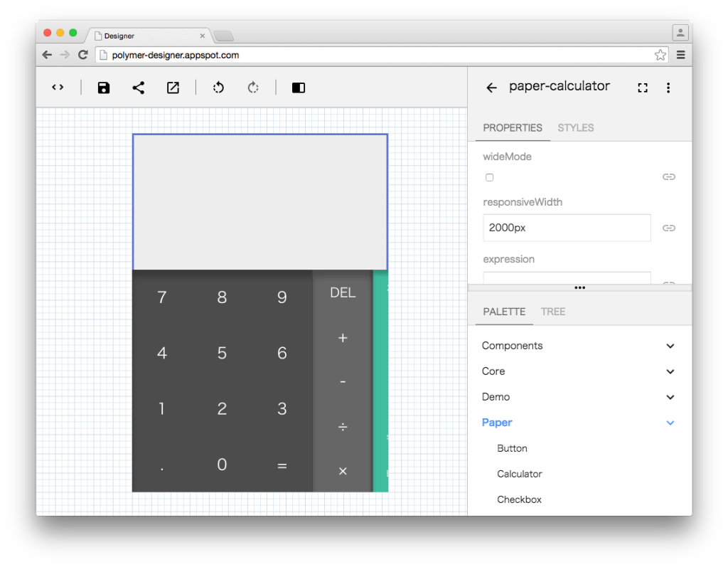Redo using the rotate-right icon

tap(254, 87)
